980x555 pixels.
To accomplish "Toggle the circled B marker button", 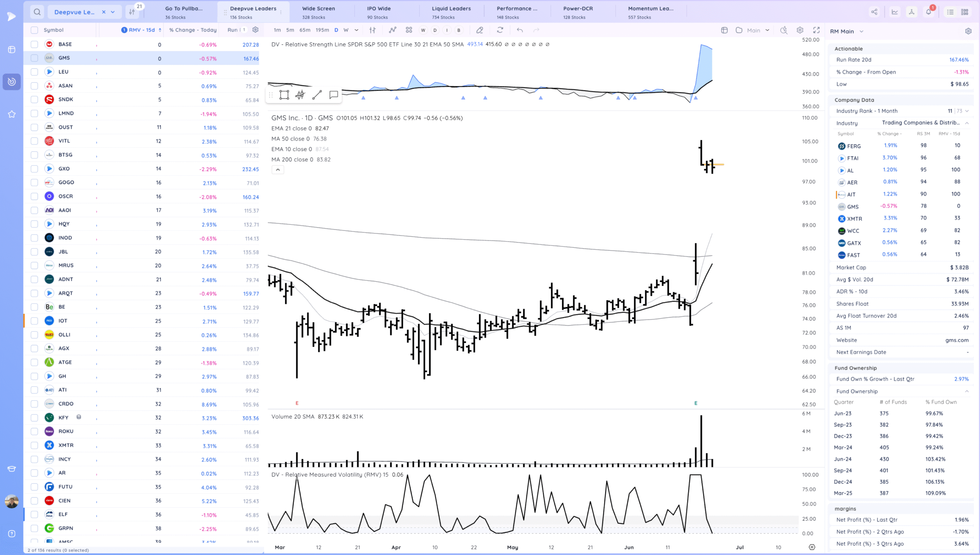I will click(459, 30).
